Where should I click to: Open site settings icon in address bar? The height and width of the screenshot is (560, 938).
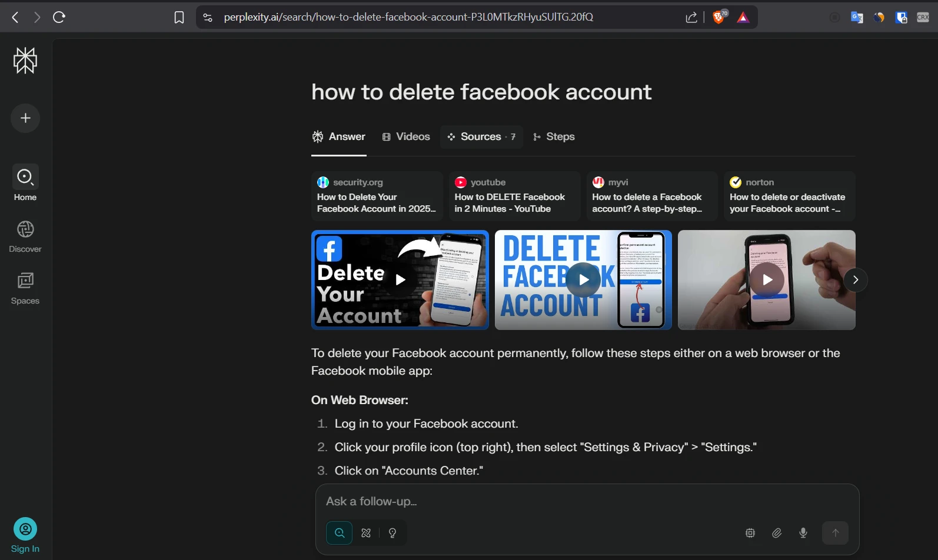(208, 17)
